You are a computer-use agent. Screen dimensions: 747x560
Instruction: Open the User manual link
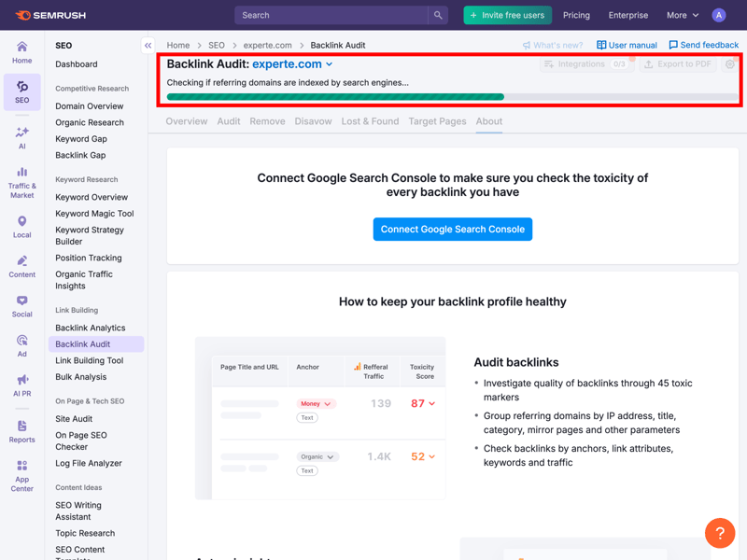point(627,45)
